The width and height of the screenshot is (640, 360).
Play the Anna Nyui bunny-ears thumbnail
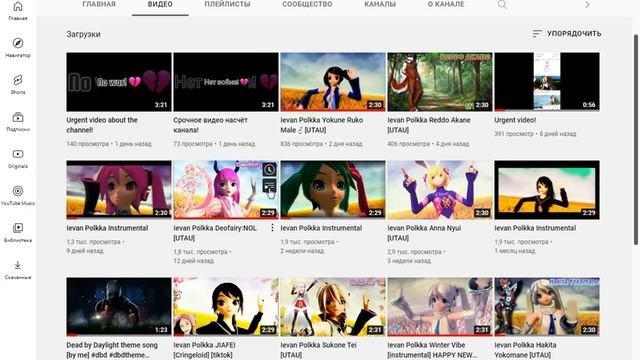tap(440, 190)
